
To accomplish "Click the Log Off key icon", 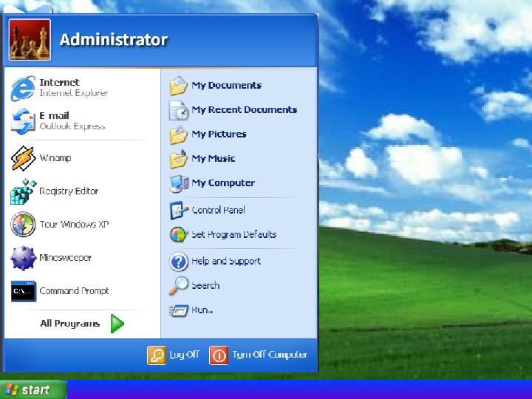I will (x=157, y=355).
